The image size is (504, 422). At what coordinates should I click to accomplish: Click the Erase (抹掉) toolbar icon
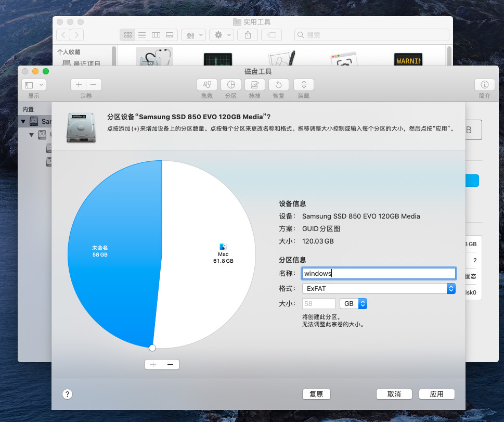(254, 85)
